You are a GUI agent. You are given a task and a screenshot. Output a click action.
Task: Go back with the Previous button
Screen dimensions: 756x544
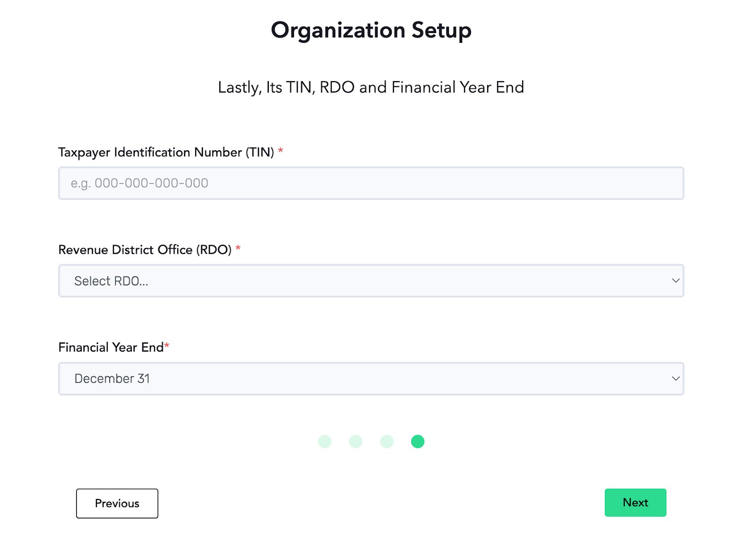point(117,503)
